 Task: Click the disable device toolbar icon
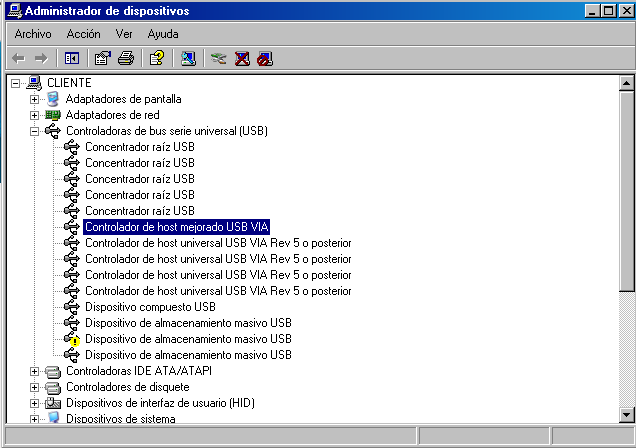tap(265, 59)
